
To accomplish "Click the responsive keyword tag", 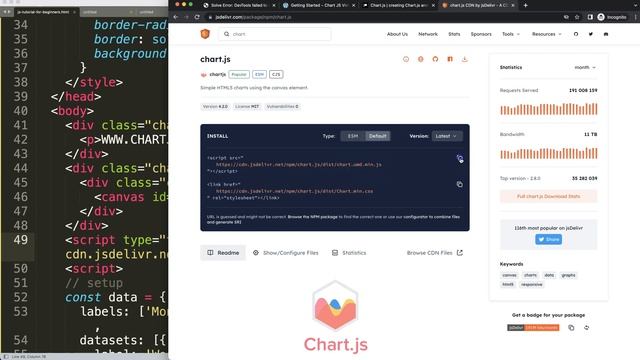I will pos(531,284).
